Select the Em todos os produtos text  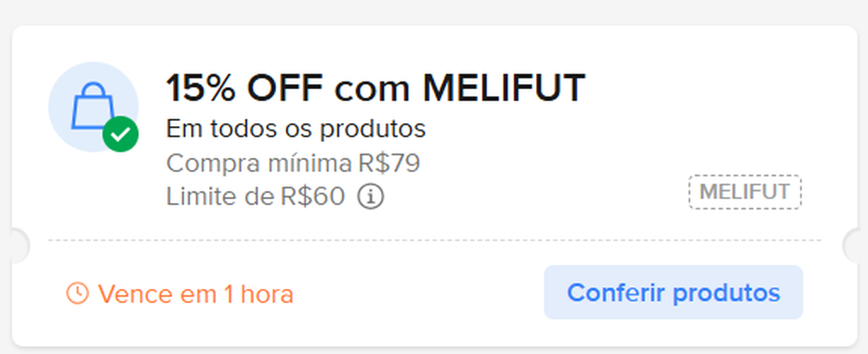[296, 130]
